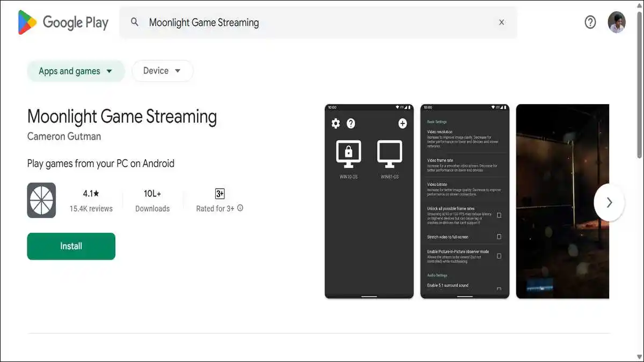Click the locked WIN10-GS computer icon
Viewport: 644px width, 362px height.
pos(349,154)
